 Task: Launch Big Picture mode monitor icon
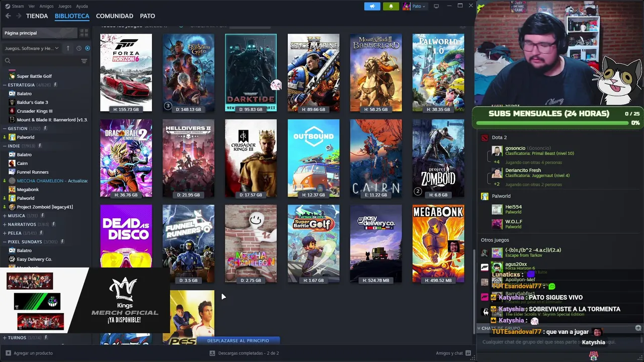click(436, 6)
